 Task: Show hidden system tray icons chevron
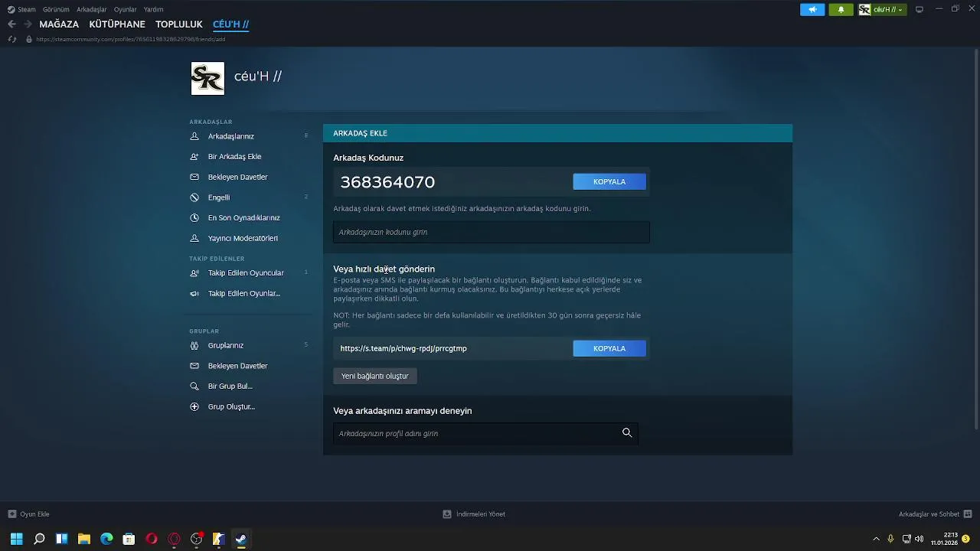(876, 539)
